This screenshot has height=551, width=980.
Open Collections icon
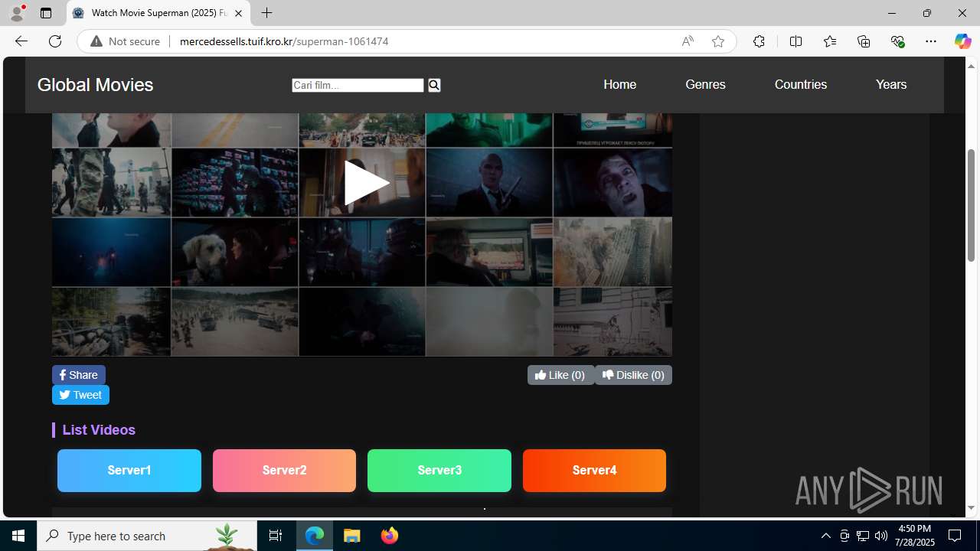pos(864,41)
